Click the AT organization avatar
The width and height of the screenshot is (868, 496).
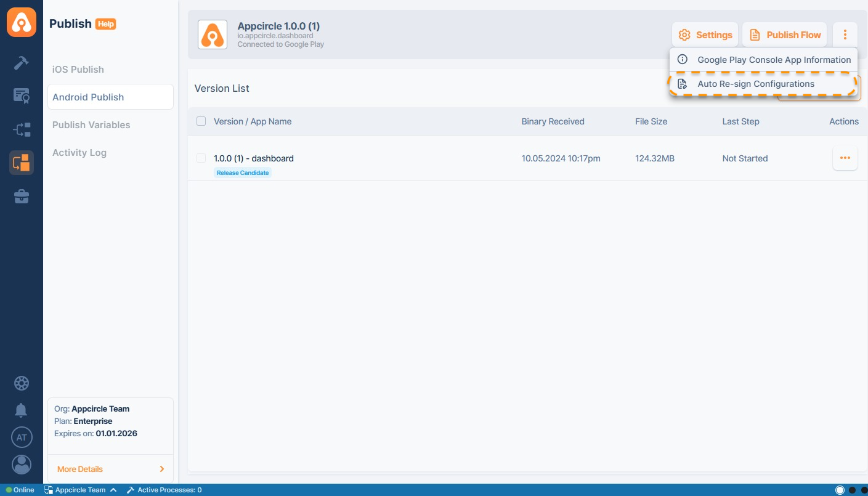click(x=22, y=437)
